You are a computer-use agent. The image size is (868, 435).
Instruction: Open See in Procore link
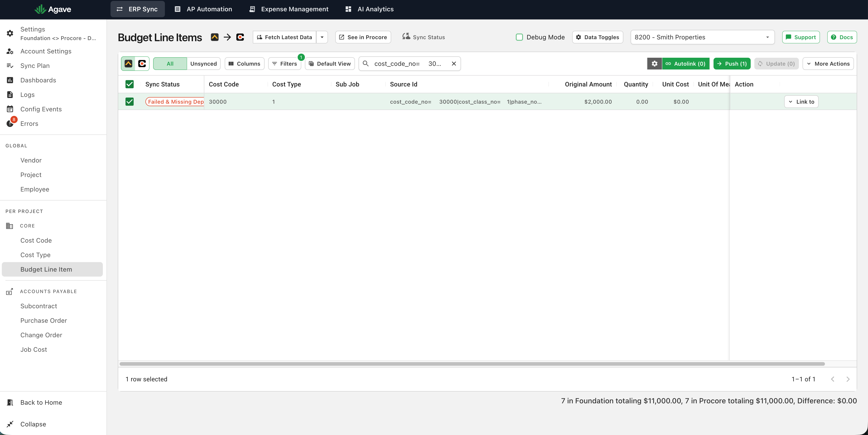point(363,37)
